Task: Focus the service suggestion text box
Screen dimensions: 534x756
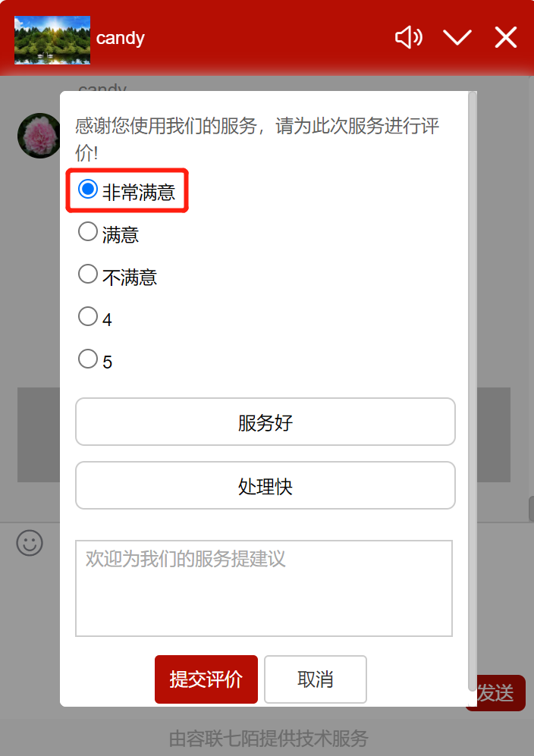Action: pos(264,588)
